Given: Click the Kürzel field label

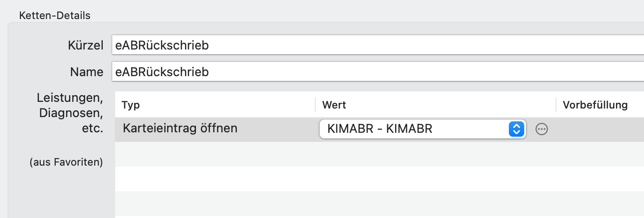Looking at the screenshot, I should coord(86,45).
